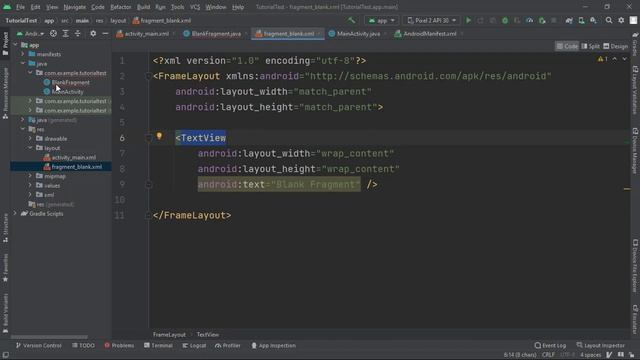Click the FrameLayout breadcrumb at editor bottom

169,335
